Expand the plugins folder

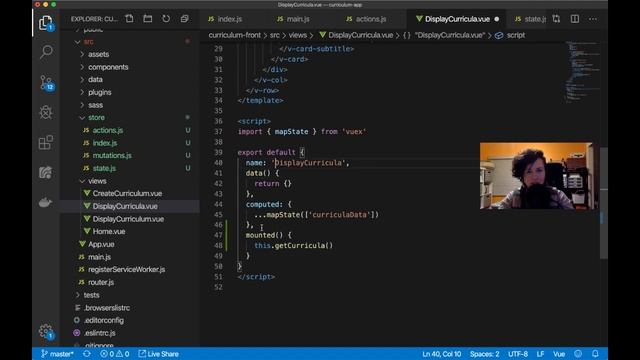pyautogui.click(x=100, y=92)
